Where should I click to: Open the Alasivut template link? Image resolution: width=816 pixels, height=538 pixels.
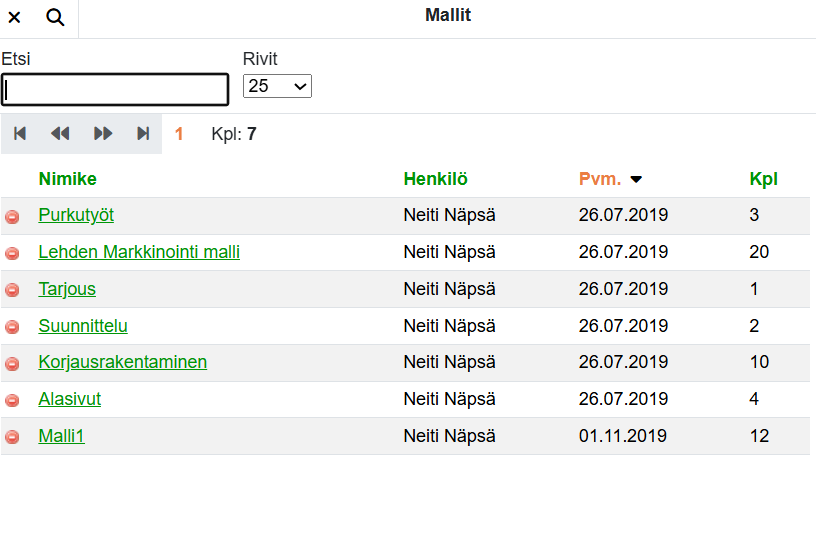pyautogui.click(x=70, y=399)
